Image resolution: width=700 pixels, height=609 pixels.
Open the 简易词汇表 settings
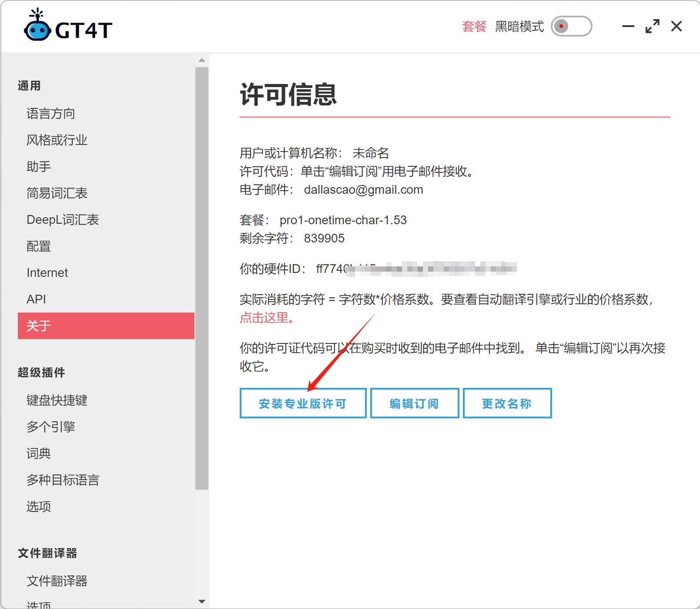pyautogui.click(x=57, y=193)
